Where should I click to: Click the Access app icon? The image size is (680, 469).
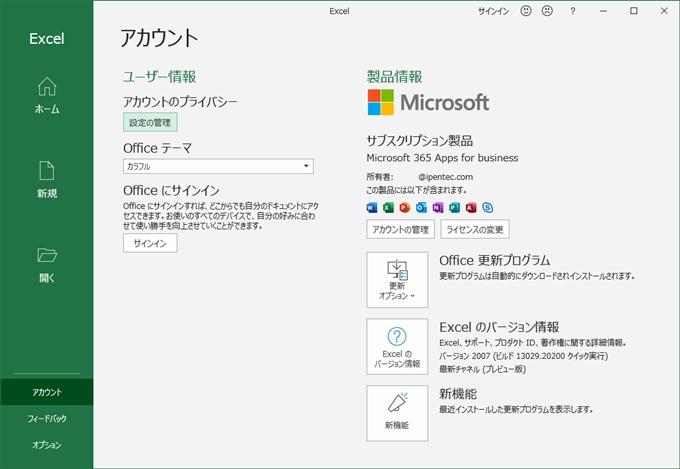tap(471, 208)
